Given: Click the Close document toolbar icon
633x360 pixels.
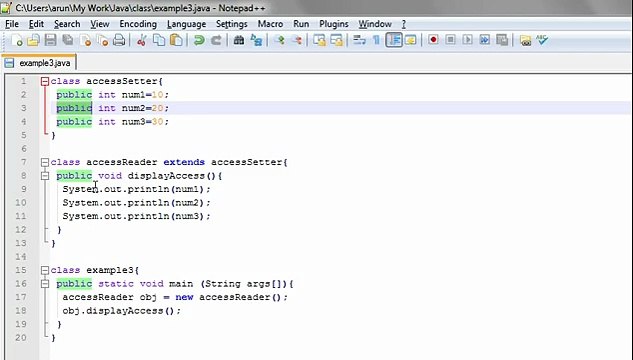Looking at the screenshot, I should point(85,40).
